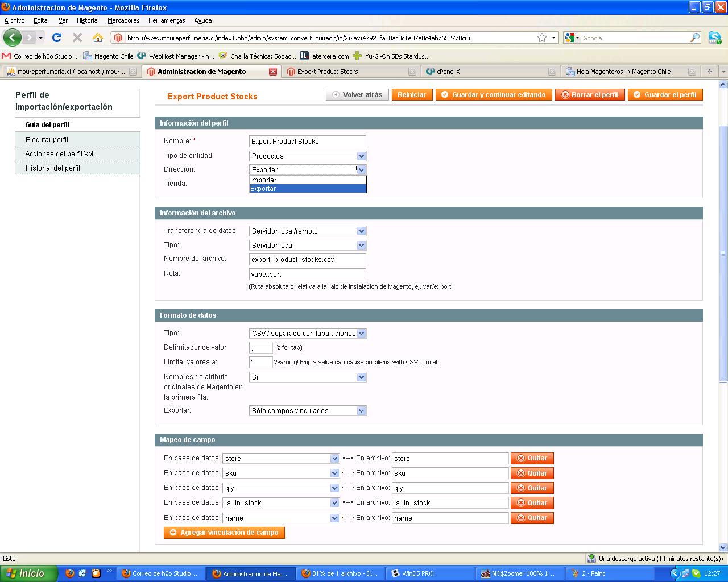The height and width of the screenshot is (582, 728).
Task: Remove the name field mapping
Action: [532, 518]
